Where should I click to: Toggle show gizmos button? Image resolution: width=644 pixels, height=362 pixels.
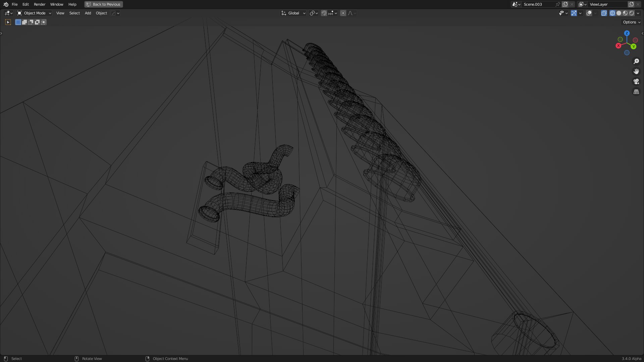coord(574,13)
